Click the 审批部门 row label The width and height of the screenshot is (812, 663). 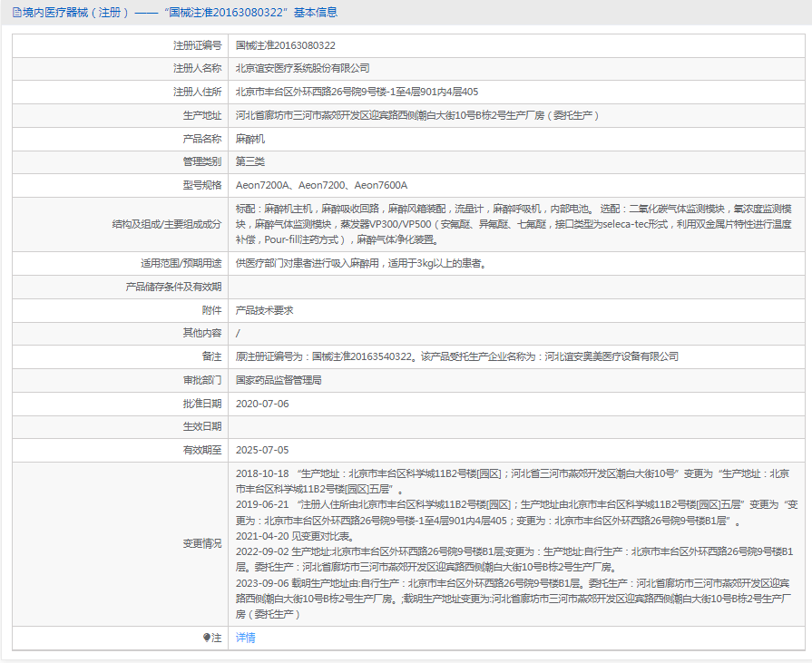tap(202, 380)
